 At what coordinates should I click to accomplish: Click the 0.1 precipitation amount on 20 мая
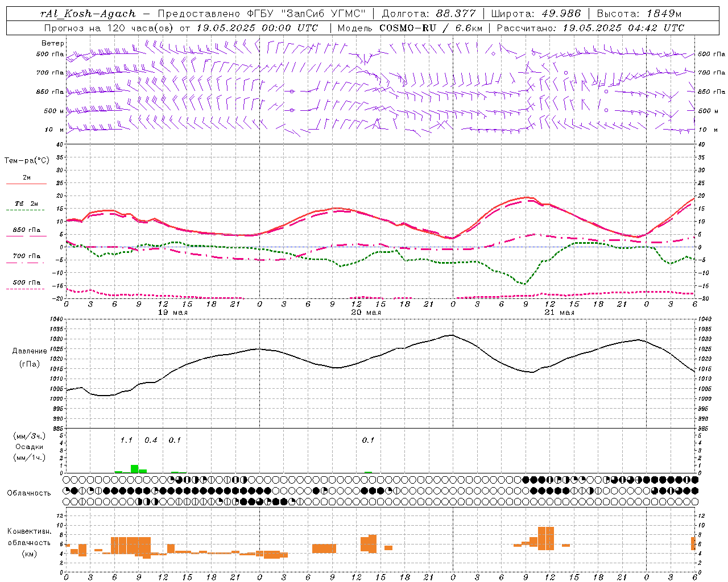point(368,440)
